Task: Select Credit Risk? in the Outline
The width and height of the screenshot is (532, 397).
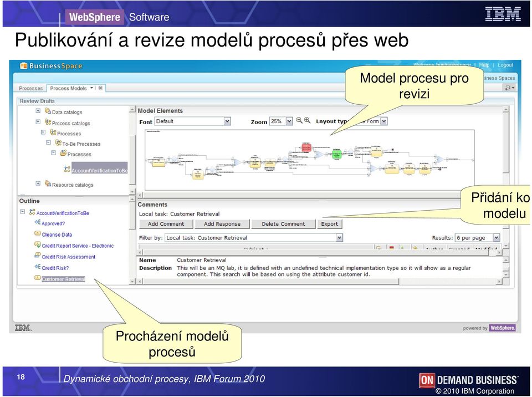Action: tap(55, 268)
